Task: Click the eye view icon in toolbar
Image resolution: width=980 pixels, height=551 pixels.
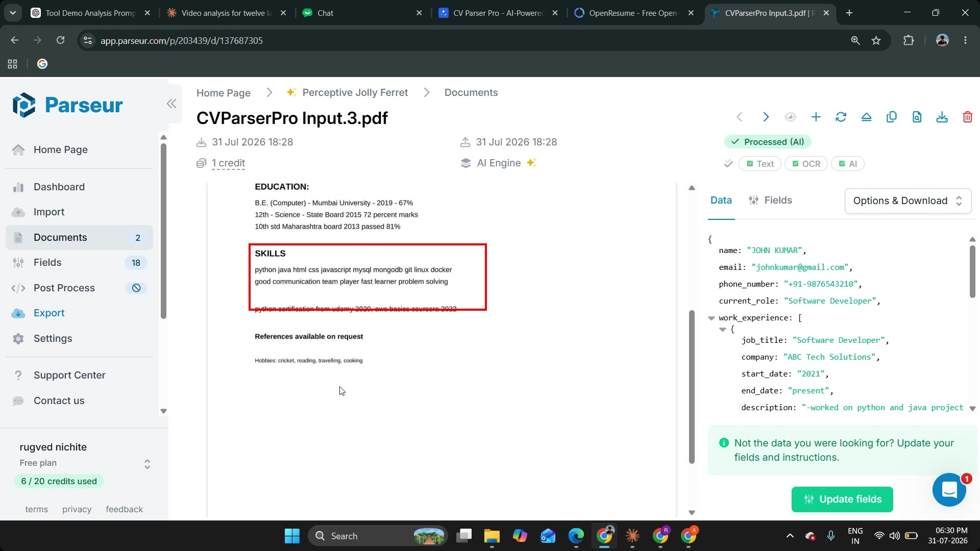Action: pyautogui.click(x=790, y=117)
